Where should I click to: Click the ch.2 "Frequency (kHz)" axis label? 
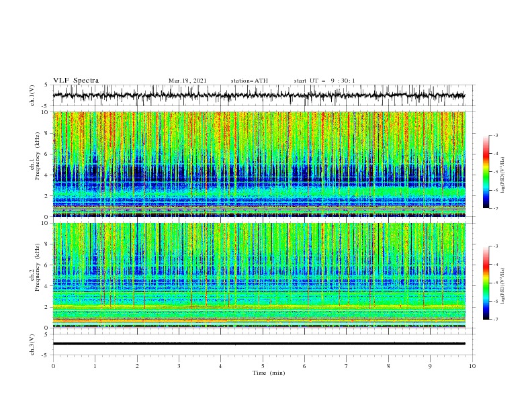pos(38,267)
